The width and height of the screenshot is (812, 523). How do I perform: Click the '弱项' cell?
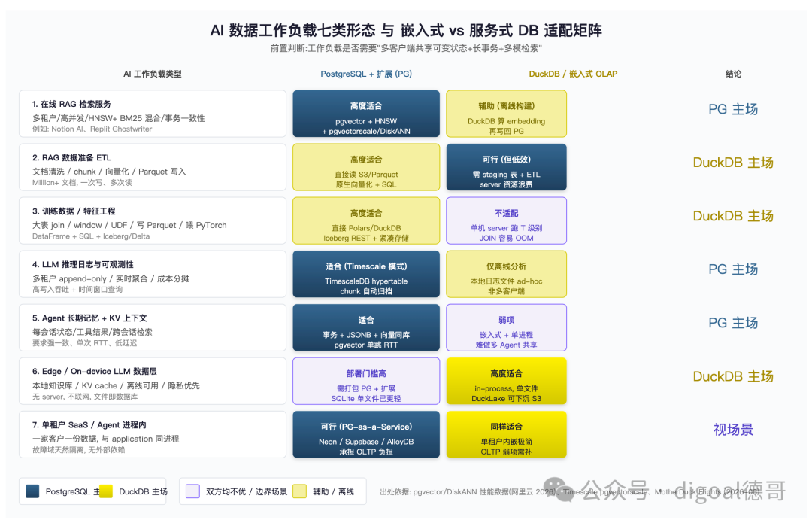(507, 327)
